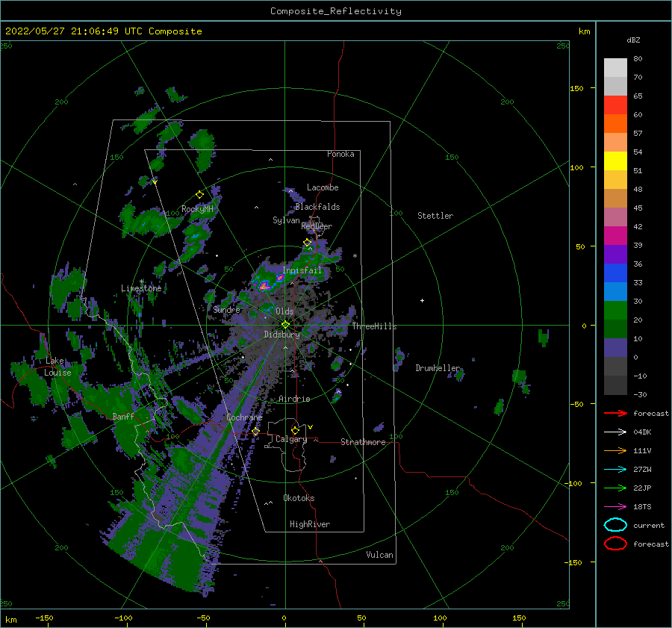Click the Ponoka city label
The image size is (672, 628).
(340, 154)
